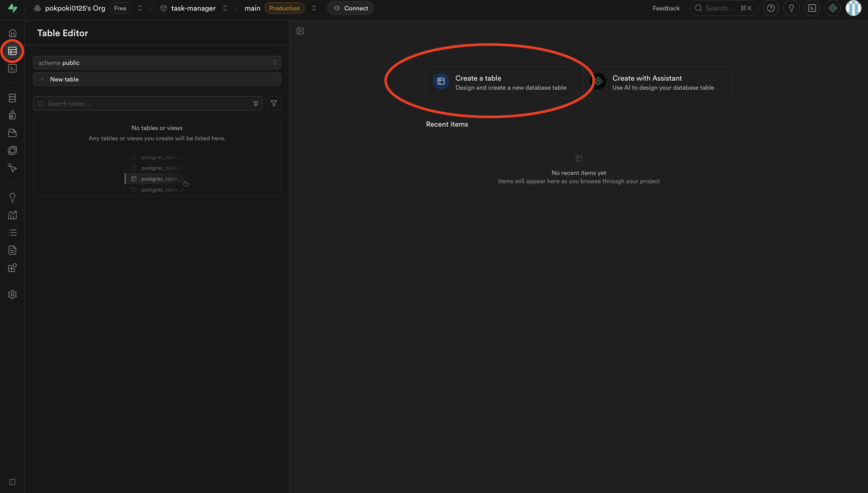Expand the schema public dropdown
Screen dimensions: 868x493
coord(157,63)
